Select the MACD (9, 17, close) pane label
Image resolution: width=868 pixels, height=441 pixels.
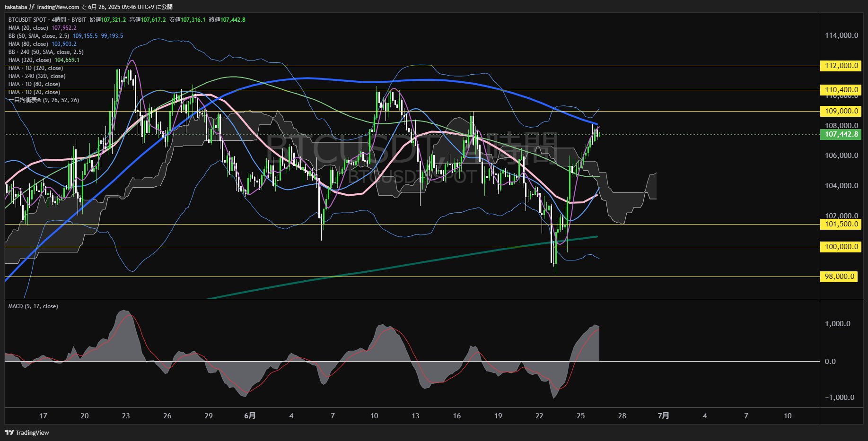[33, 306]
